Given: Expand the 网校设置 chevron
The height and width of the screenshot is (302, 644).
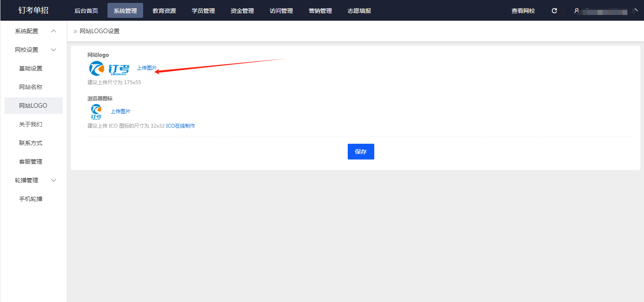Looking at the screenshot, I should pos(53,50).
